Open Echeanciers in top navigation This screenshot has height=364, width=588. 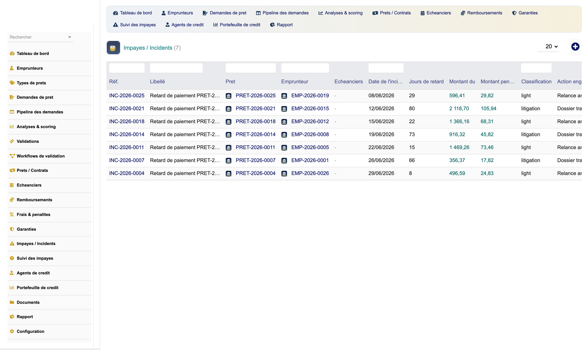(435, 13)
